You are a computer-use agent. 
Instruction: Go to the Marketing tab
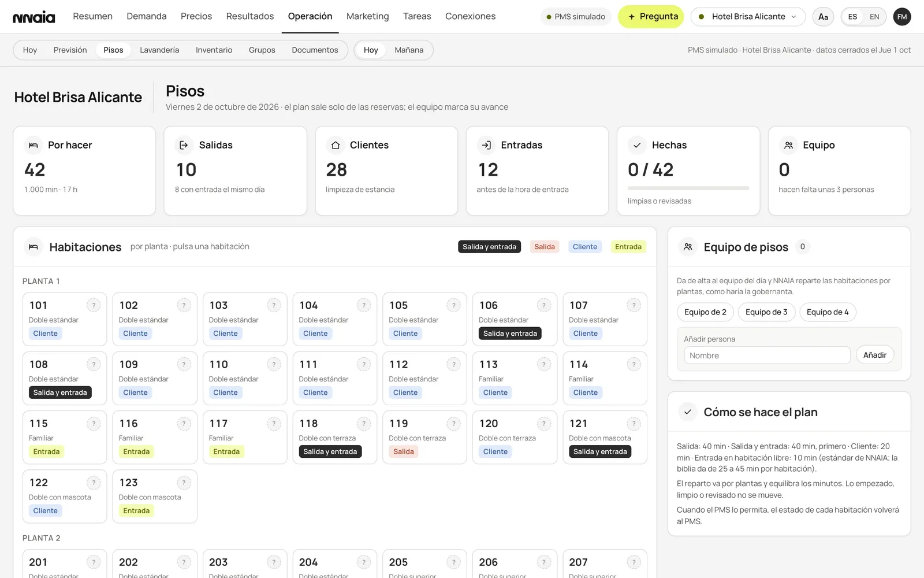point(367,16)
